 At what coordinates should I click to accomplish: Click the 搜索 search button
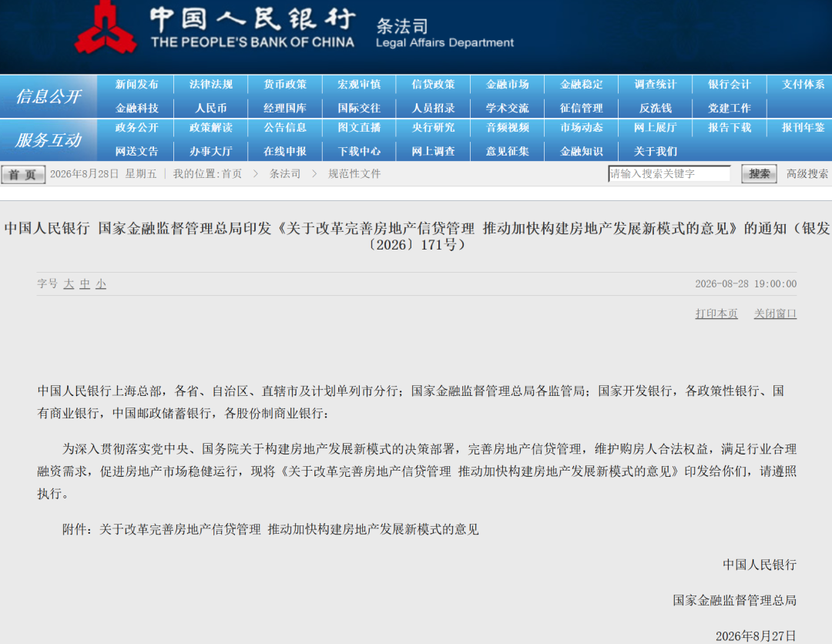click(x=759, y=174)
